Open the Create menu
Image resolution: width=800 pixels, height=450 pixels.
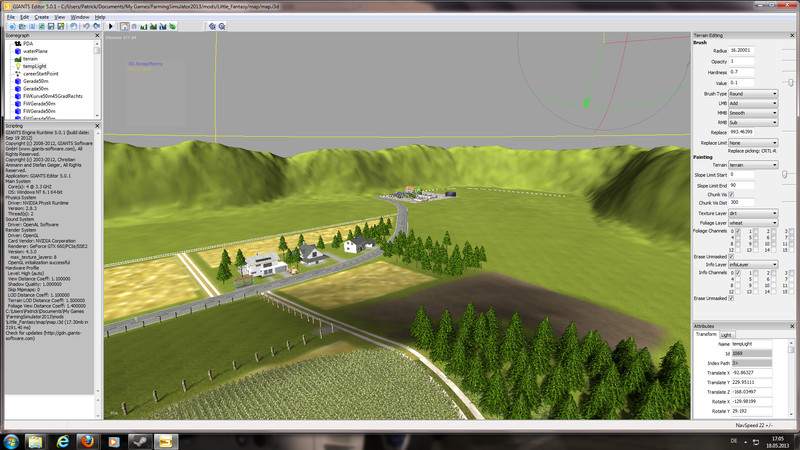click(42, 17)
